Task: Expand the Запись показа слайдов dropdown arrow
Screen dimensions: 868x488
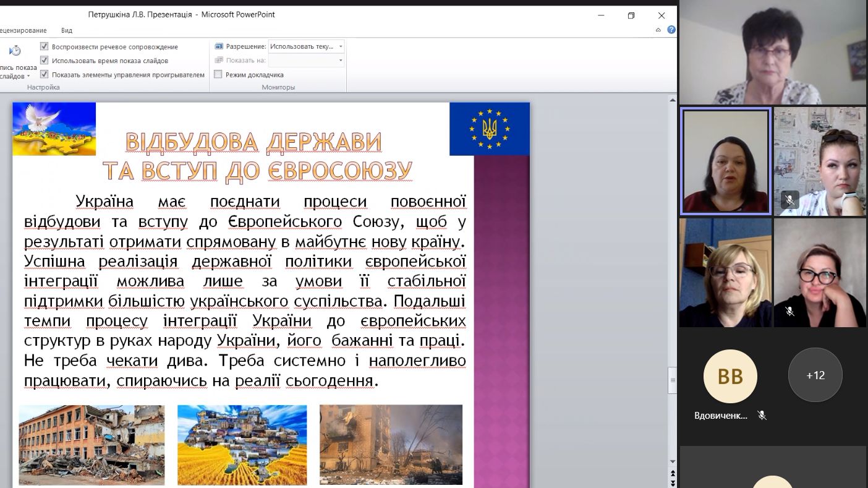Action: 28,77
